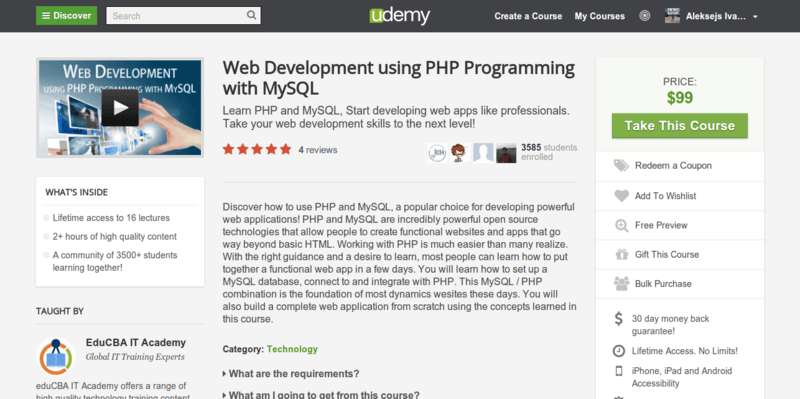Image resolution: width=800 pixels, height=399 pixels.
Task: Select Bulk Purchase text
Action: [663, 284]
